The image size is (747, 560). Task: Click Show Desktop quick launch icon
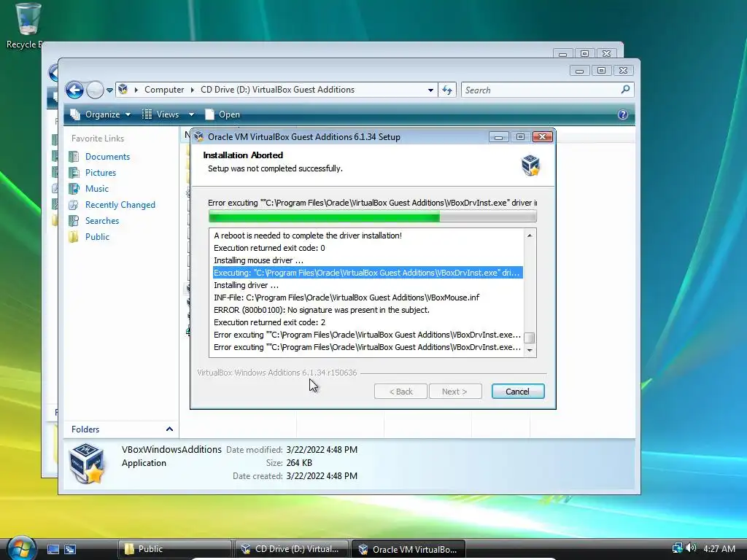53,549
